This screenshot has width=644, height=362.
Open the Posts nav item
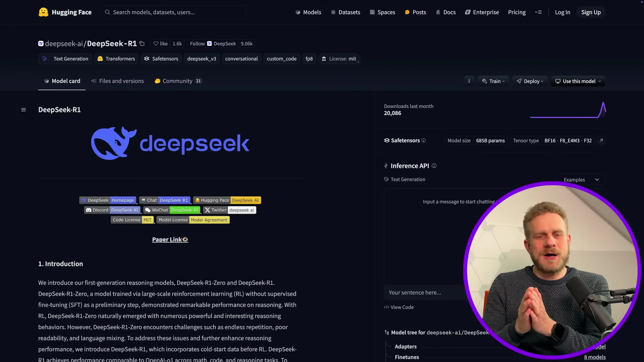coord(415,12)
